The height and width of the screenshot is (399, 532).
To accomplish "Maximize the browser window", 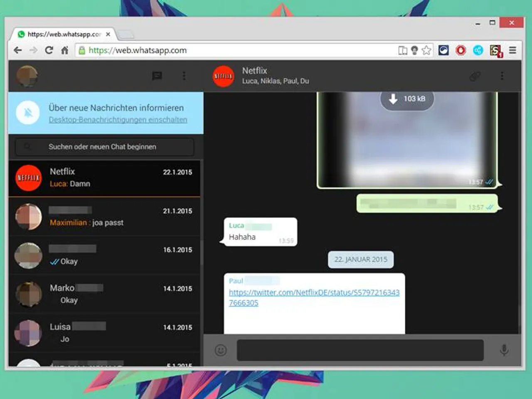I will [x=492, y=23].
